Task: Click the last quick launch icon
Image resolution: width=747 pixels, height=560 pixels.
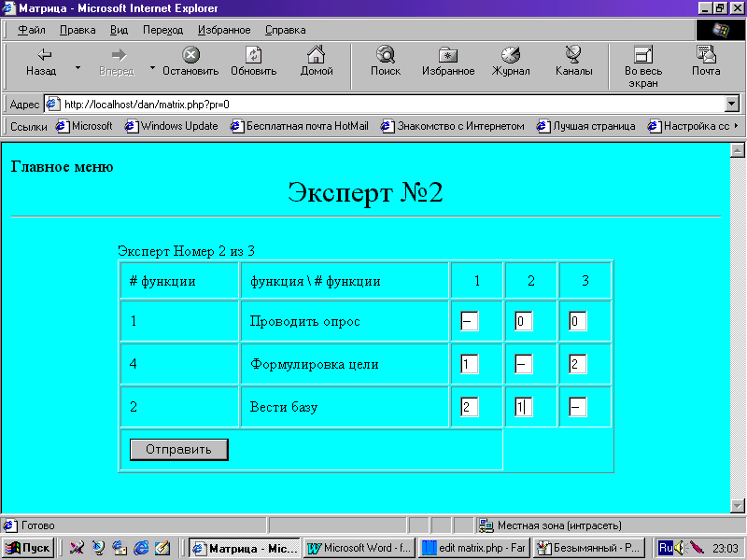Action: 162,548
